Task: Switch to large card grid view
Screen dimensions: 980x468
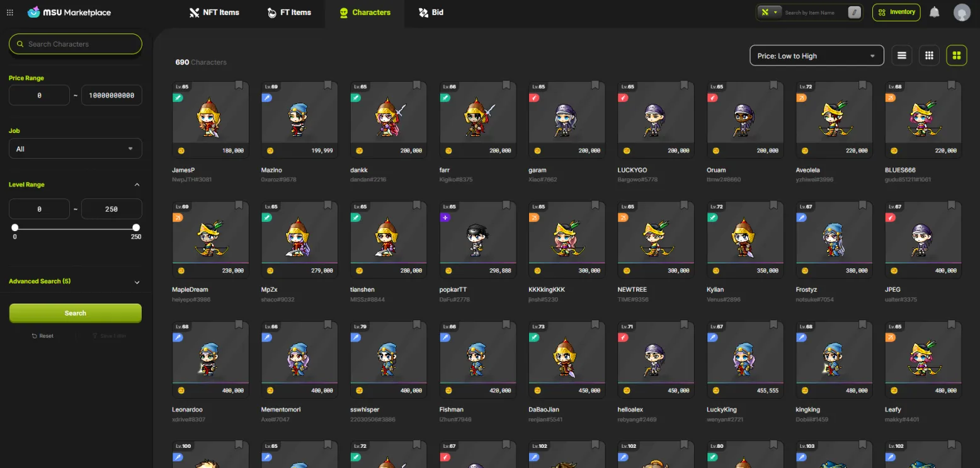Action: (x=957, y=55)
